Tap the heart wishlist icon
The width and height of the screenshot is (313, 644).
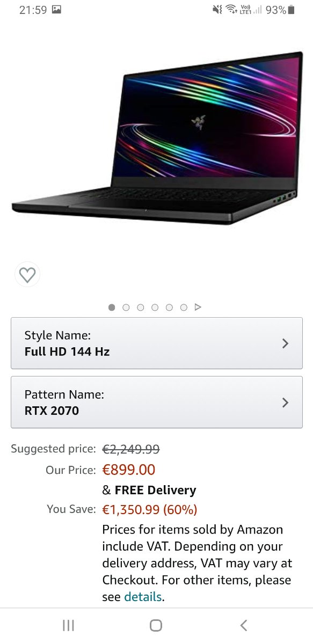pos(27,275)
